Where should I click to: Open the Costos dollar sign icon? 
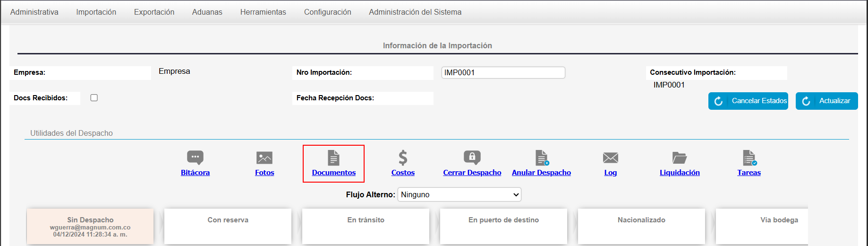coord(403,158)
